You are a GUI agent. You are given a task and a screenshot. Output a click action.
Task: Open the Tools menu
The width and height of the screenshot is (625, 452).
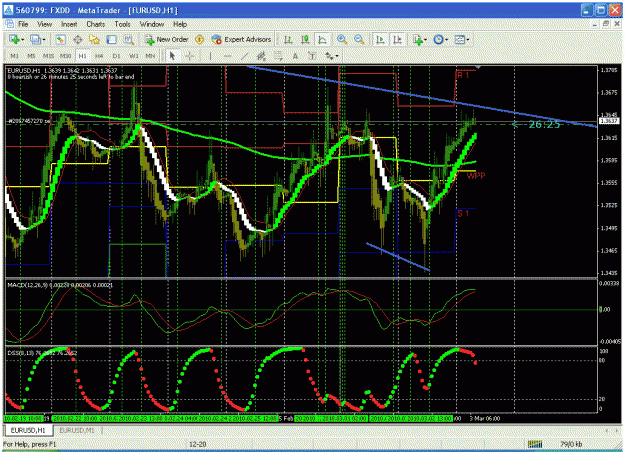(122, 24)
